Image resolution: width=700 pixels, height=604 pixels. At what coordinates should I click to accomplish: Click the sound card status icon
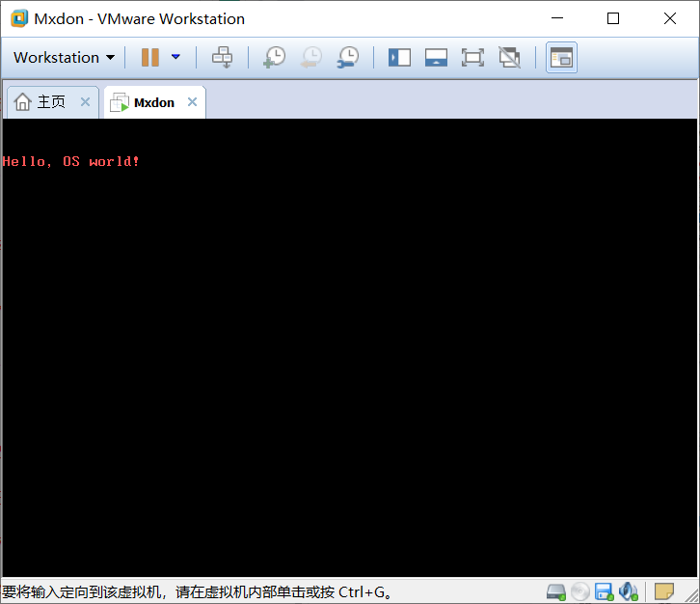click(x=629, y=591)
